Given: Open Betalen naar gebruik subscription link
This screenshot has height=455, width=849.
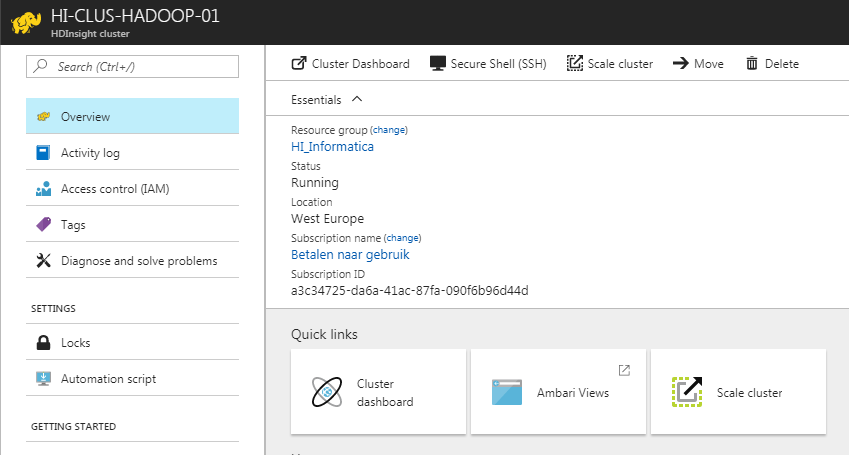Looking at the screenshot, I should 350,255.
